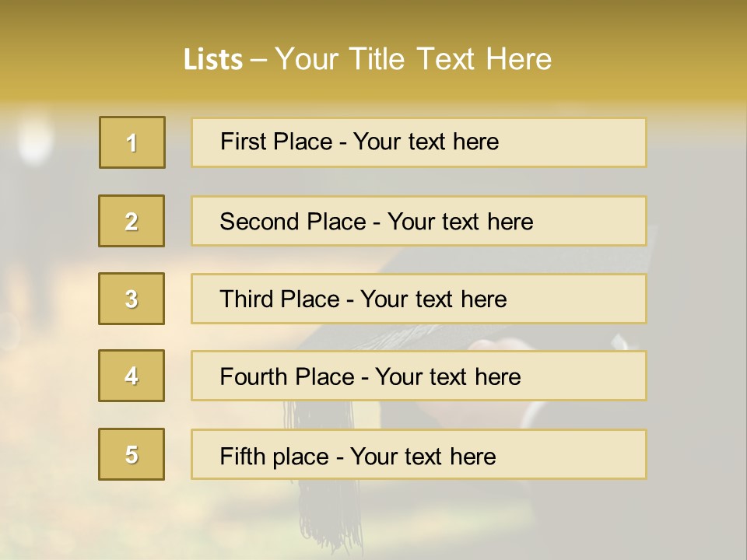747x560 pixels.
Task: Select the Second Place text box
Action: pyautogui.click(x=419, y=221)
